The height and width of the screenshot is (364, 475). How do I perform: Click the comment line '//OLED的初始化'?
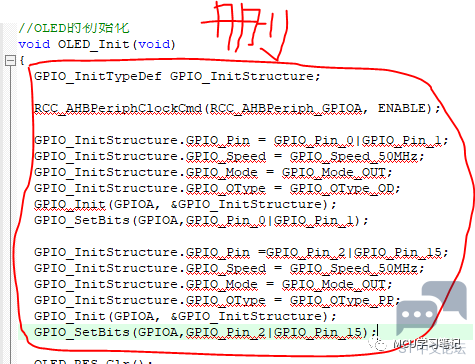click(74, 28)
